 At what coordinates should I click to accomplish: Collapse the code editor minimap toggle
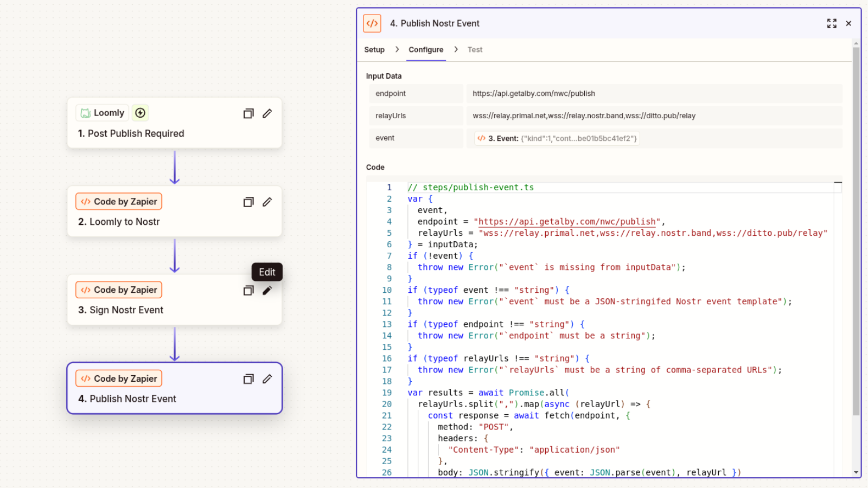838,183
